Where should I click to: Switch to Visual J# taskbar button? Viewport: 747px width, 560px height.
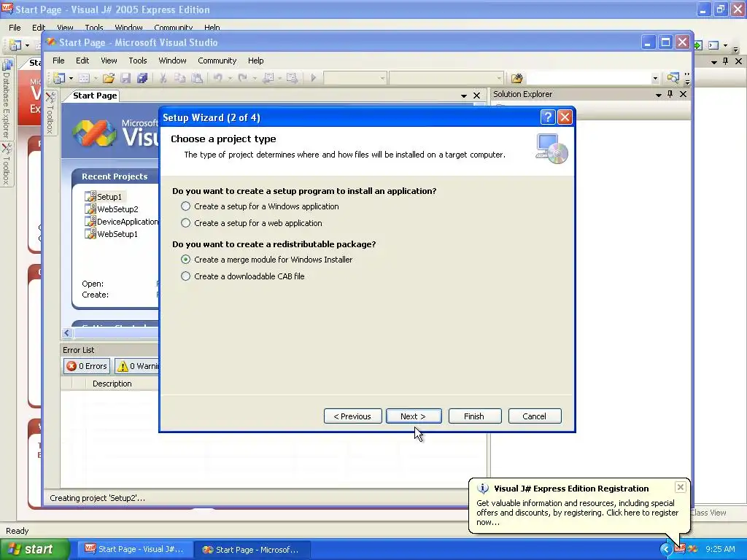[135, 550]
